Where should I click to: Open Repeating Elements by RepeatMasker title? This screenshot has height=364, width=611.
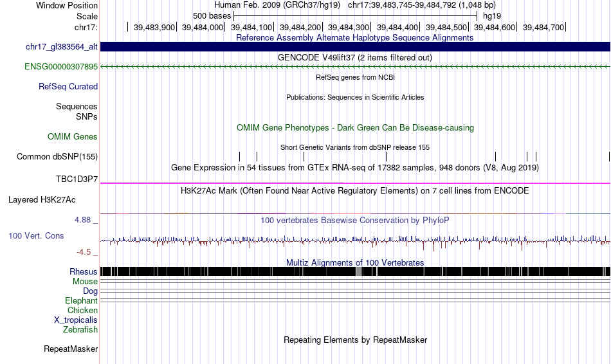[x=356, y=340]
